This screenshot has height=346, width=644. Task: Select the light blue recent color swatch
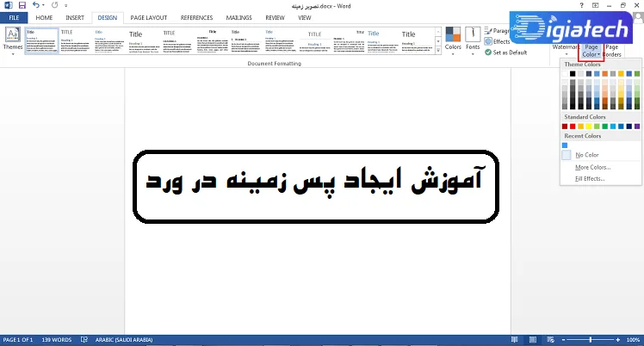click(565, 145)
